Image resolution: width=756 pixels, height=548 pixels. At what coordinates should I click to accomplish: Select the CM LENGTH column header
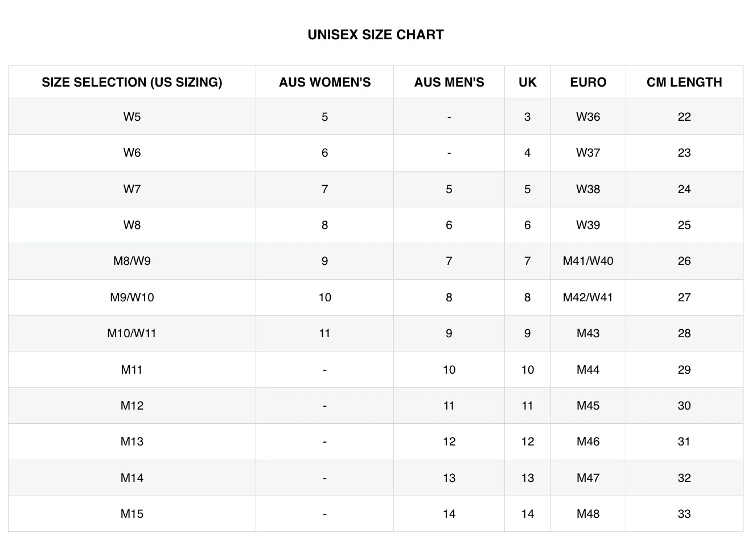click(x=684, y=82)
